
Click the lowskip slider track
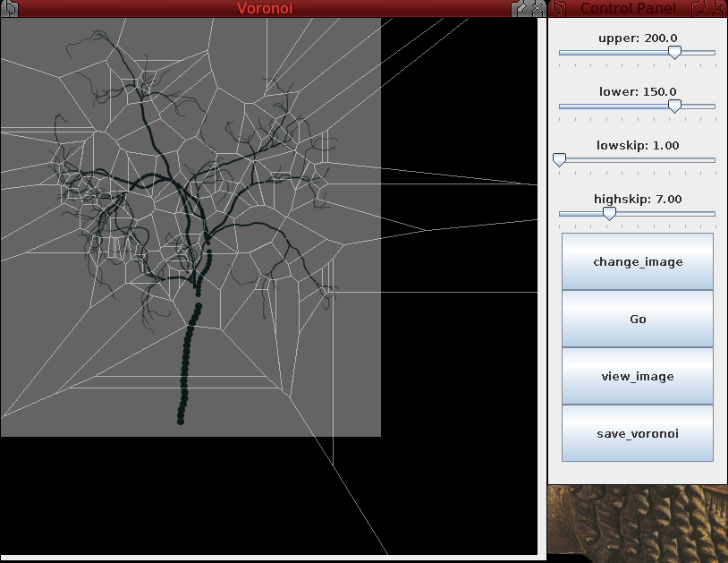coord(637,160)
